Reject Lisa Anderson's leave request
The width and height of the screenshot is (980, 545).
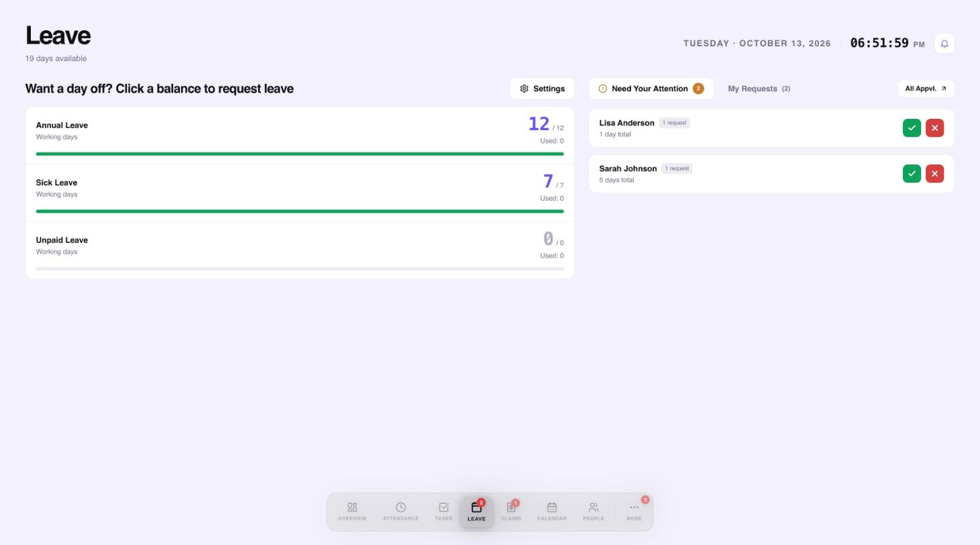pos(934,128)
